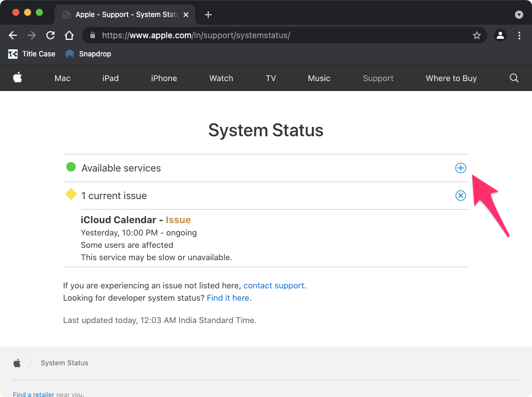Click the Apple logo in footer breadcrumb
This screenshot has width=532, height=397.
coord(17,363)
